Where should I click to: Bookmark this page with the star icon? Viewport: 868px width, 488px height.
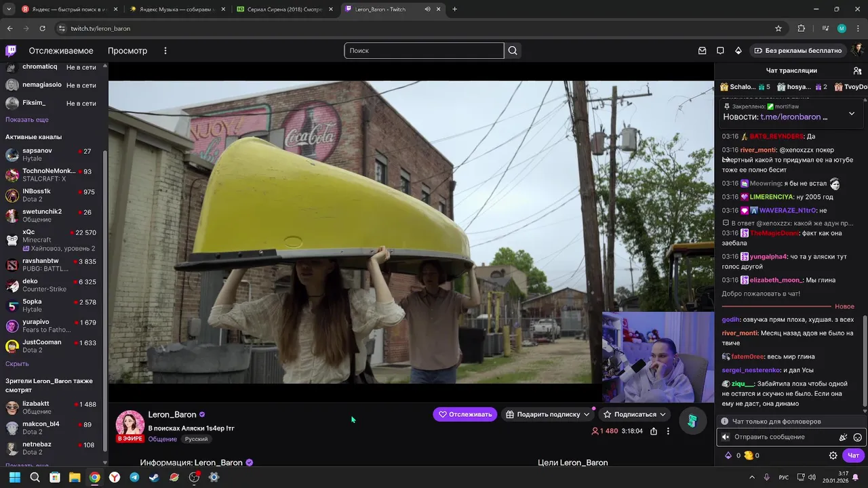[x=778, y=28]
